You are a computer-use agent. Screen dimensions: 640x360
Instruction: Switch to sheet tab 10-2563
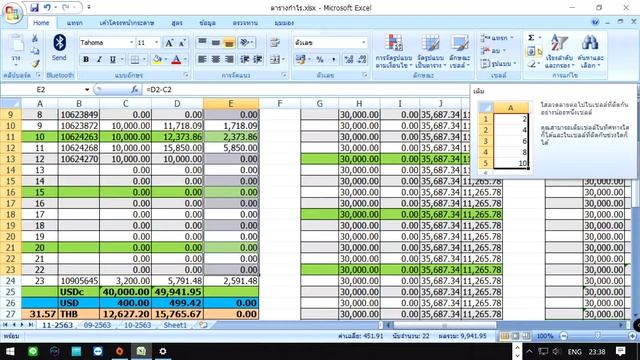tap(137, 325)
